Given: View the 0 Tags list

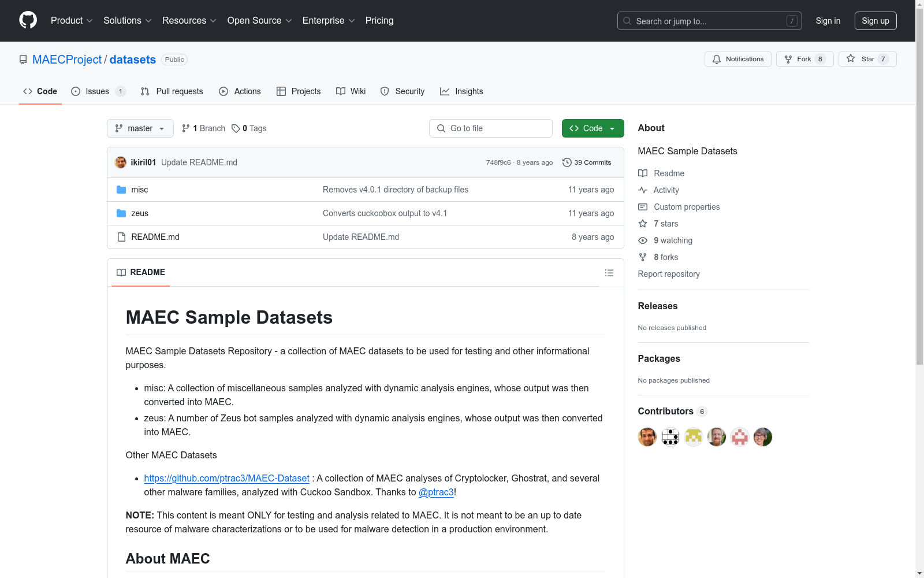Looking at the screenshot, I should tap(249, 128).
